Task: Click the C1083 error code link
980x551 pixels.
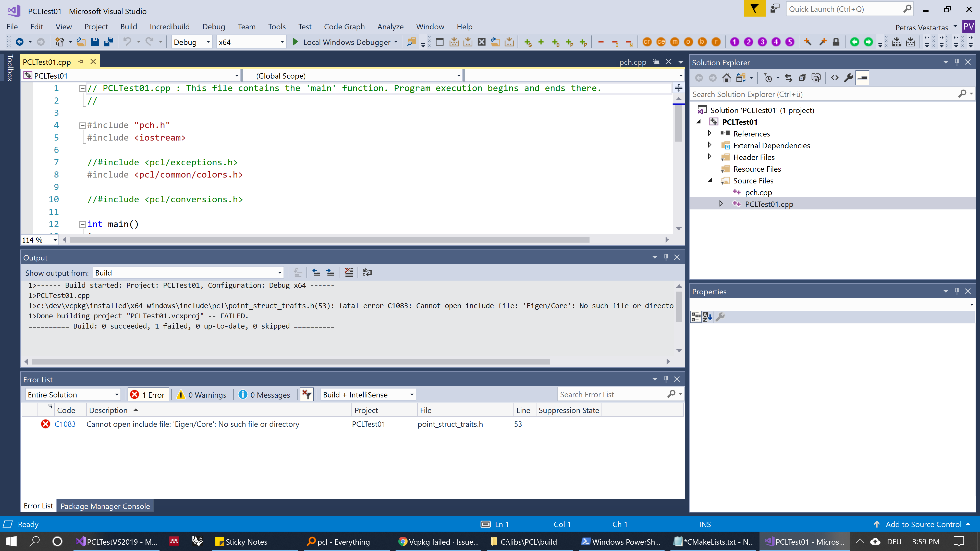Action: pos(65,424)
